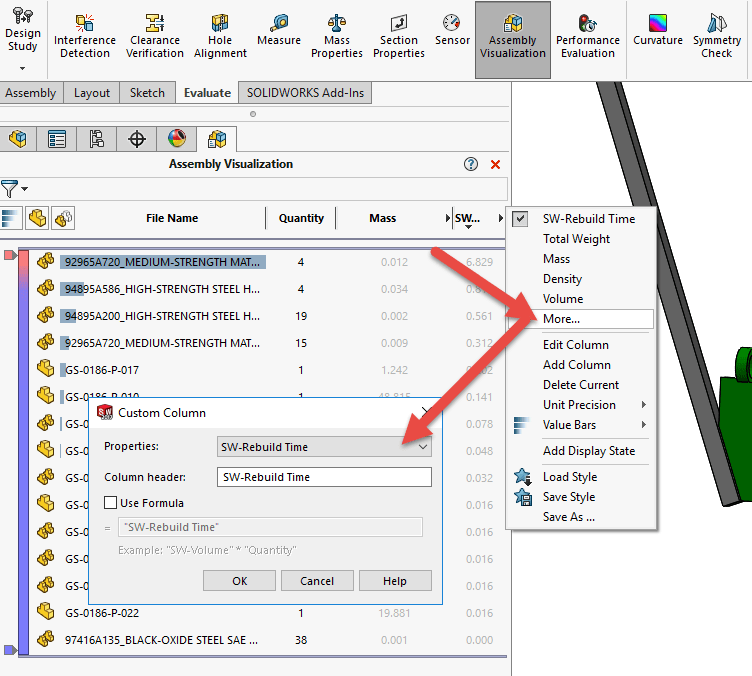This screenshot has height=676, width=752.
Task: Open Mass Properties
Action: 337,37
